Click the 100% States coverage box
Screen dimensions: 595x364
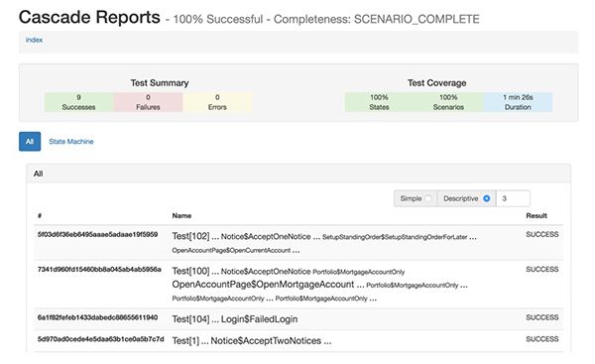pyautogui.click(x=379, y=102)
